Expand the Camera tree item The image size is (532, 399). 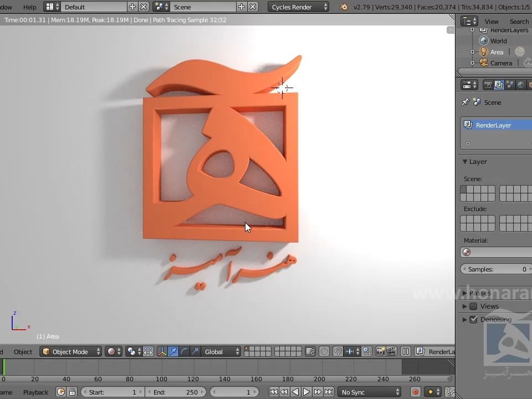(x=472, y=63)
